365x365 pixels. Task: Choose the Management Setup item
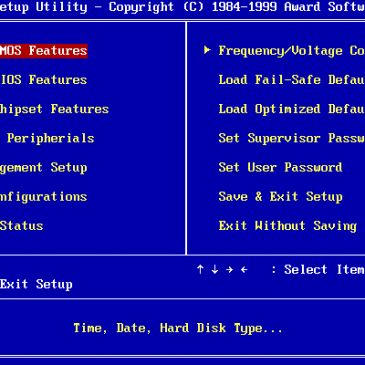pyautogui.click(x=44, y=168)
